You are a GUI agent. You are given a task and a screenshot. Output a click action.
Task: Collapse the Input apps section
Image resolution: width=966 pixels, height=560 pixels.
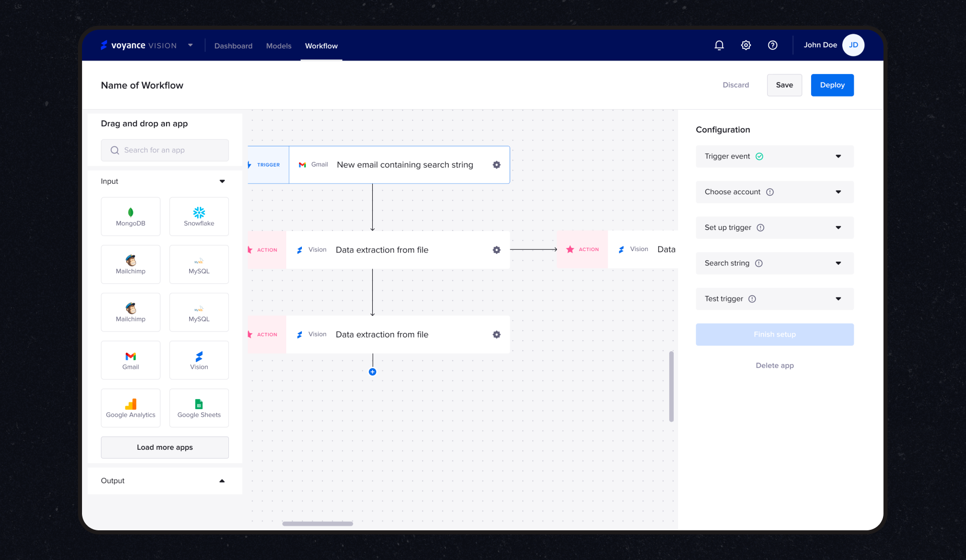point(222,182)
